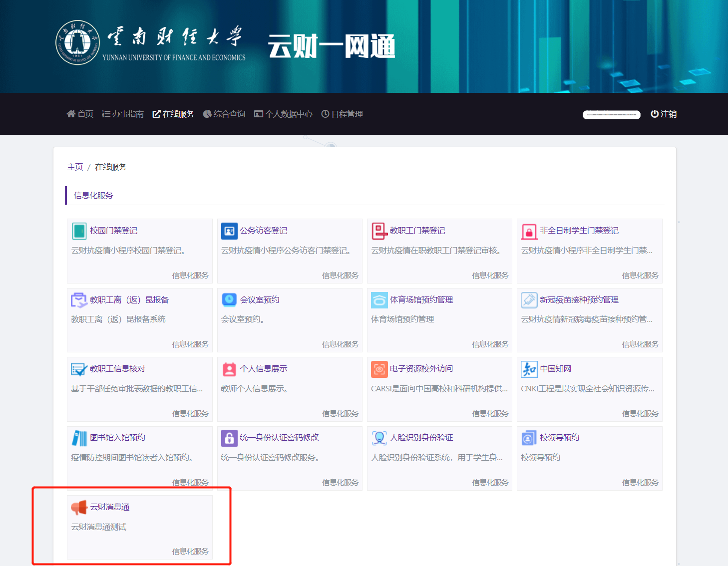Click the 注销 logout button
The image size is (728, 566).
pyautogui.click(x=664, y=114)
